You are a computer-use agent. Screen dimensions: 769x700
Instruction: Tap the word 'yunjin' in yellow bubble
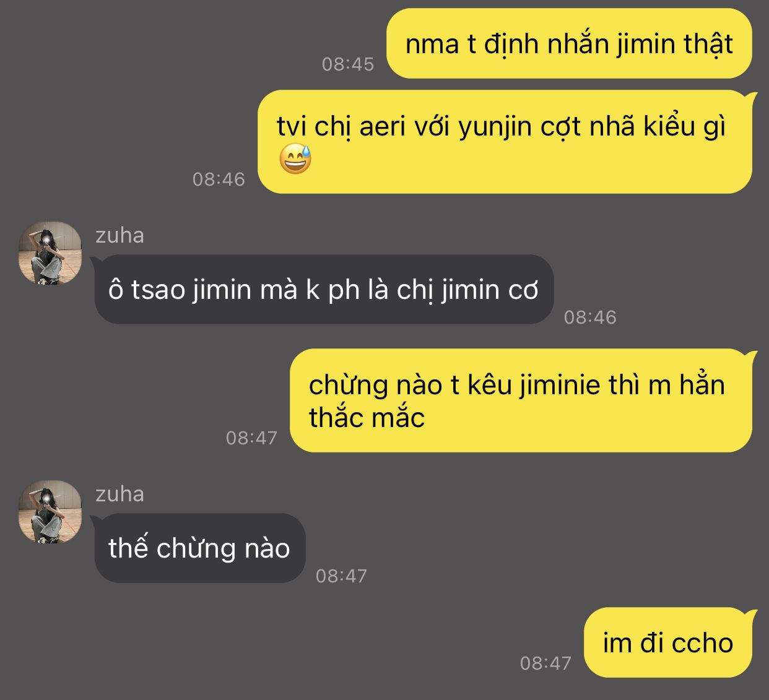tap(495, 127)
